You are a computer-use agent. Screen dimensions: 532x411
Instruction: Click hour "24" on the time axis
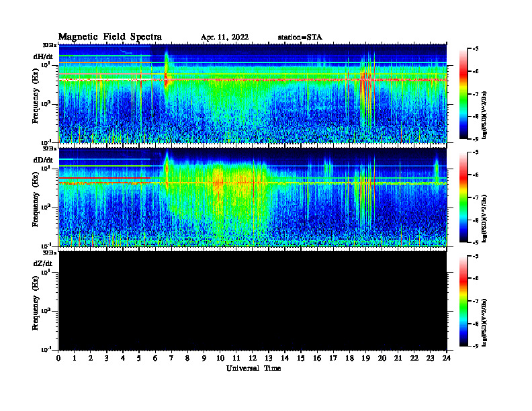447,359
